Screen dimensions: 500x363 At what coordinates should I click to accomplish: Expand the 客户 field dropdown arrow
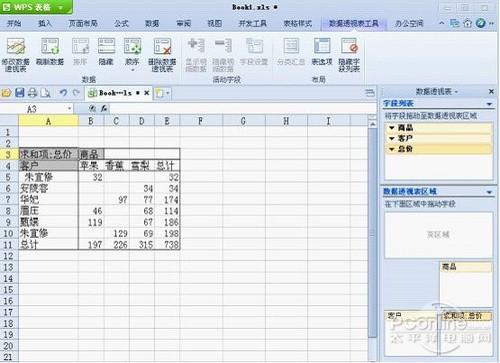(392, 138)
